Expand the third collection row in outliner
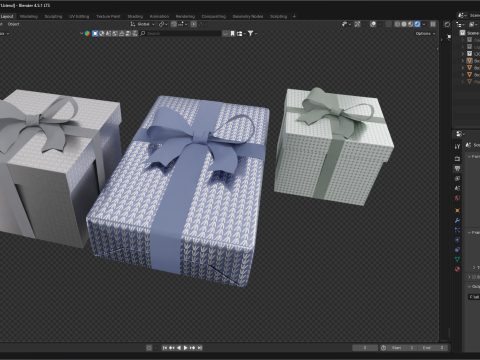This screenshot has width=480, height=360. point(463,54)
